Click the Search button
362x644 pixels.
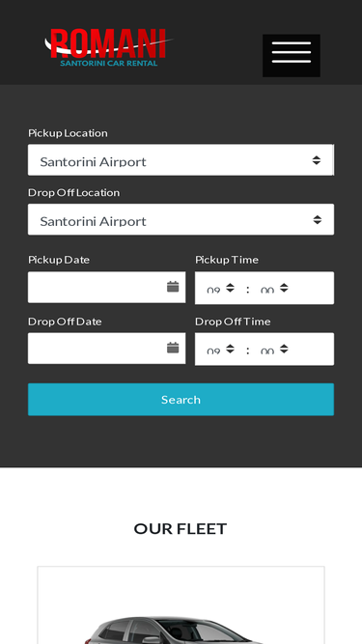point(181,399)
